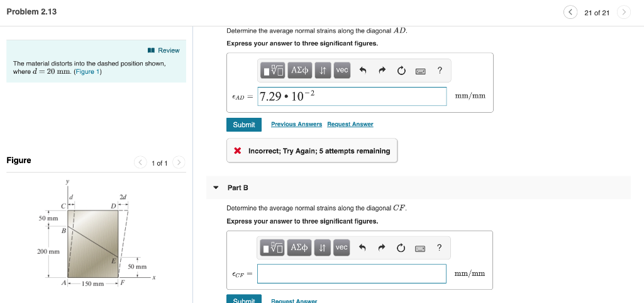Request Answer for Part B
Viewport: 644px width, 303px height.
tap(294, 301)
